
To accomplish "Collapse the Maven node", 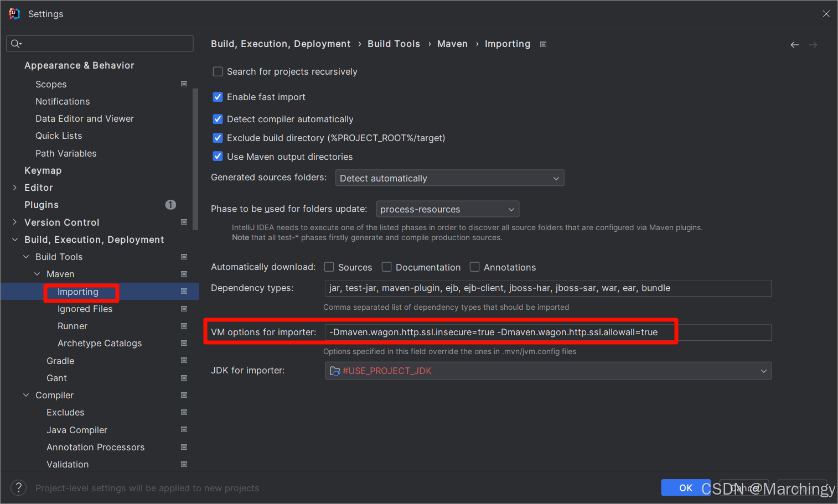I will [37, 274].
